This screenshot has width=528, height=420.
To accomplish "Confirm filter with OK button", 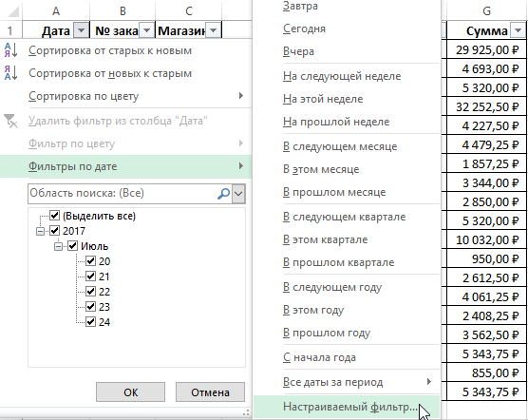I will click(x=131, y=392).
